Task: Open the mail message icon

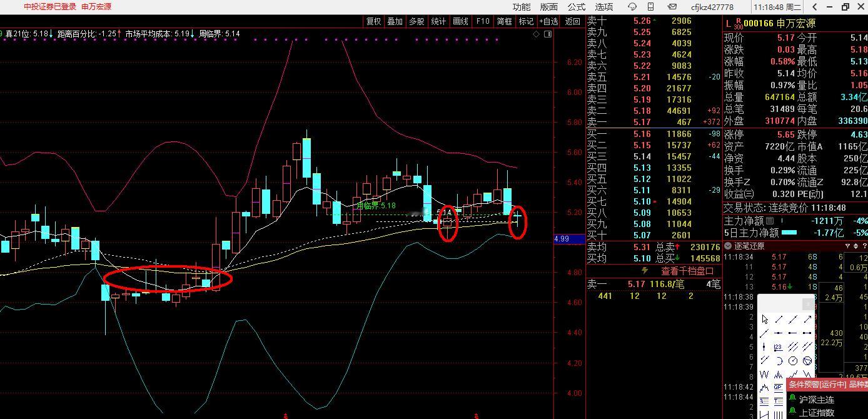Action: click(x=672, y=7)
